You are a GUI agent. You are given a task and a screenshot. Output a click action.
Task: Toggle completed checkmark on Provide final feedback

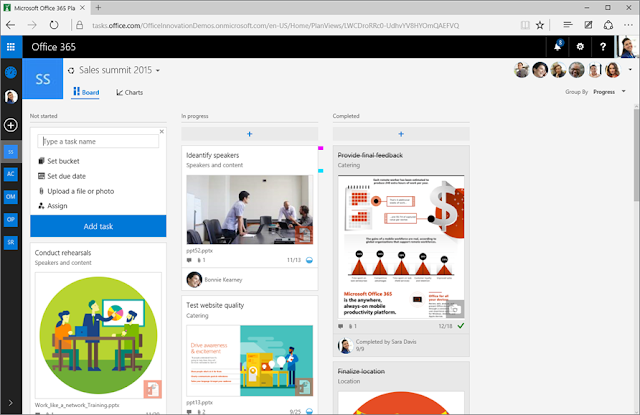click(x=461, y=326)
